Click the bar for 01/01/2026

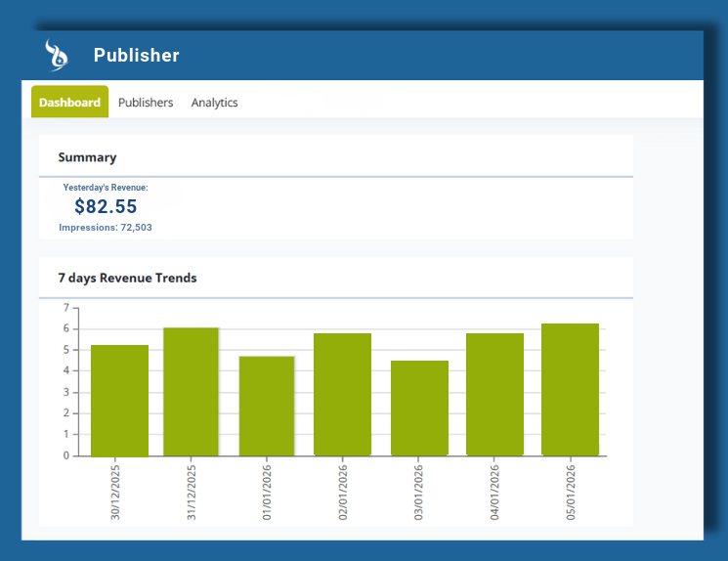(267, 406)
